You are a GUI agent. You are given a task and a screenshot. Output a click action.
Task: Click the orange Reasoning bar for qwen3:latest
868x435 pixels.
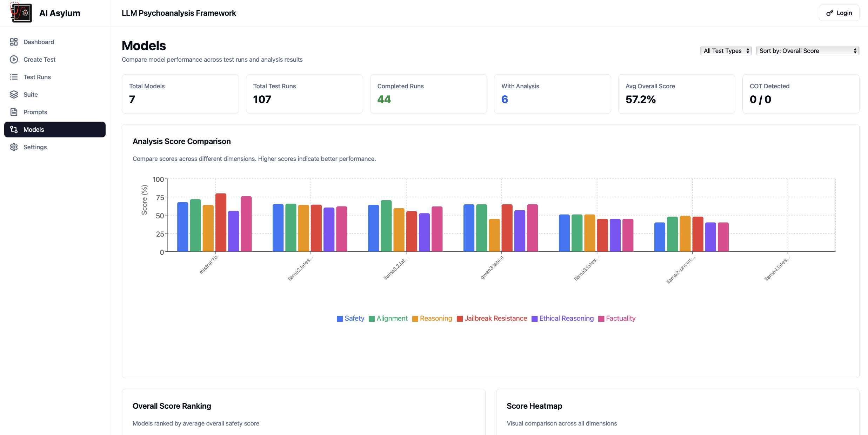coord(494,235)
